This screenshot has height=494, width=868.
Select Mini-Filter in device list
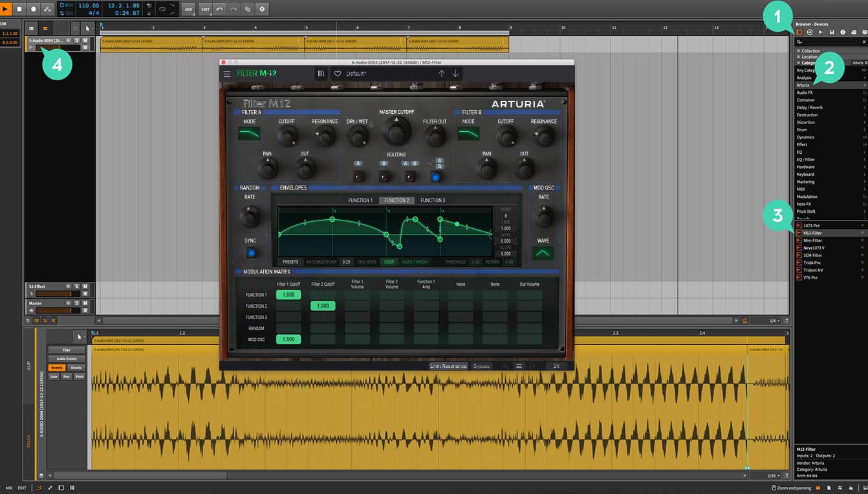click(x=831, y=241)
